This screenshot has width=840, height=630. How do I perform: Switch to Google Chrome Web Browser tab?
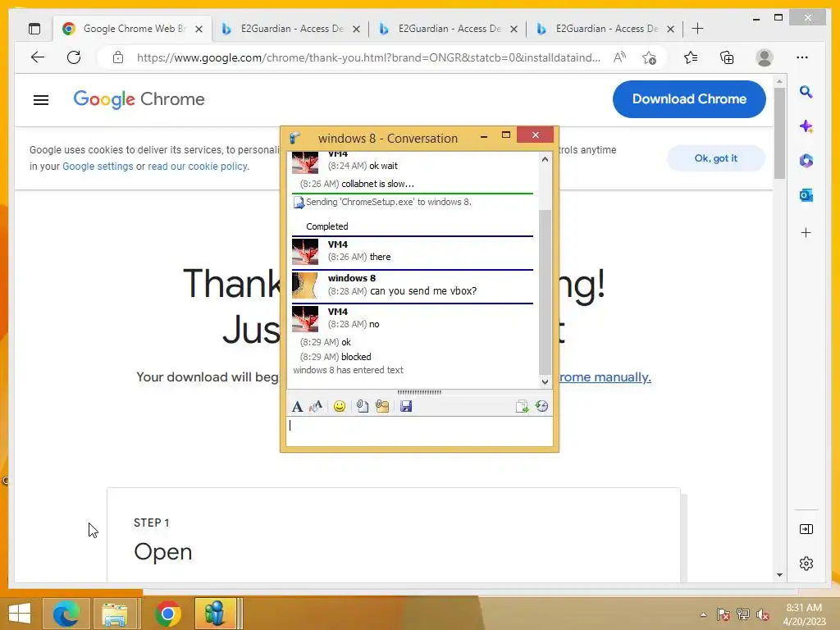click(x=133, y=29)
